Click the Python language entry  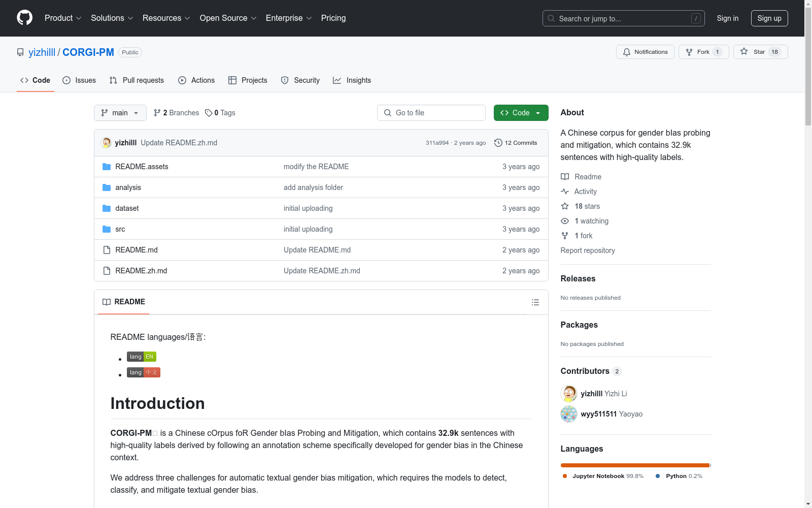coord(679,476)
